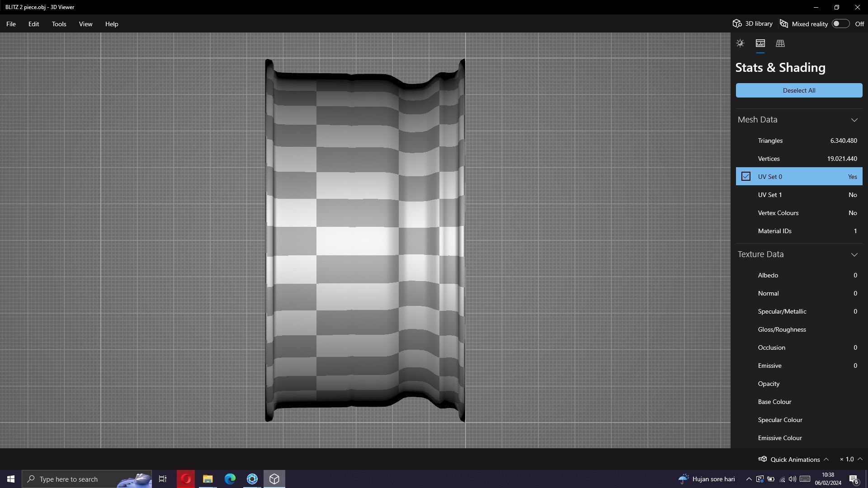Select the Material IDs row
868x488 pixels.
click(799, 231)
